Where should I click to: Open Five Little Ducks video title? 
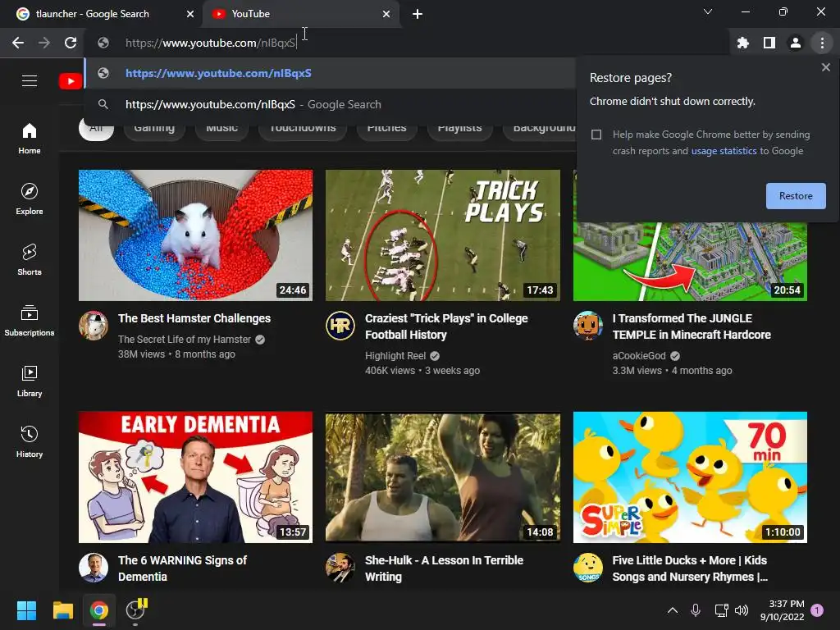pyautogui.click(x=690, y=568)
